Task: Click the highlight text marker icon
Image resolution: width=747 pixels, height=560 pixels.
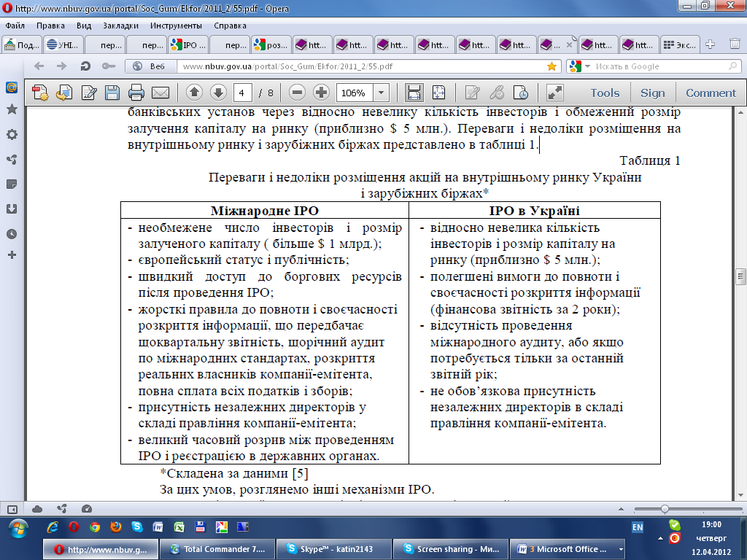Action: (497, 93)
